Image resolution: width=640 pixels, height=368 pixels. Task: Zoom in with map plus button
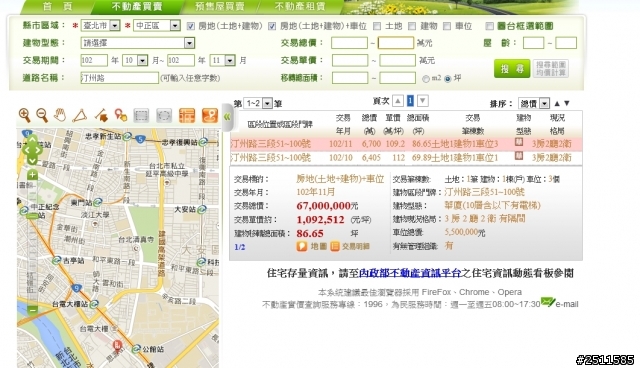click(32, 175)
